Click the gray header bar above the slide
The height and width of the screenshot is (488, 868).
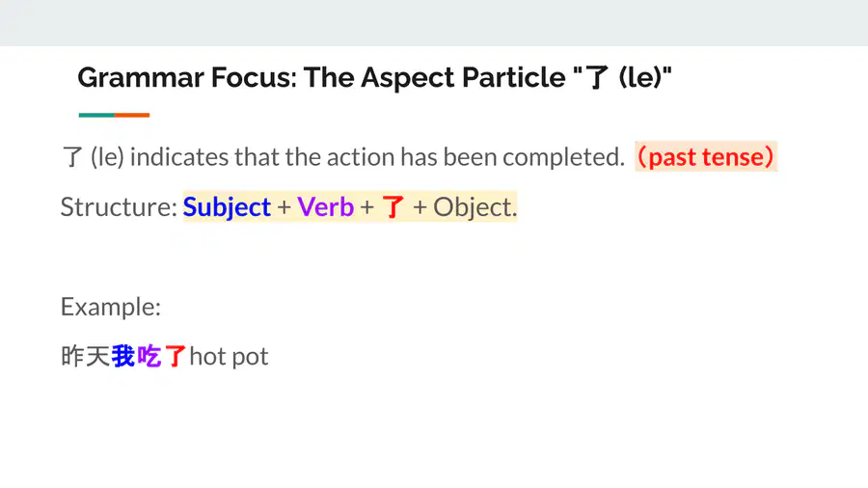coord(434,23)
